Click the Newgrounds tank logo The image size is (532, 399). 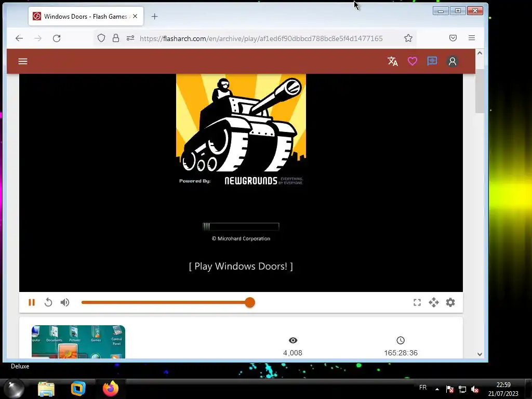pos(241,123)
